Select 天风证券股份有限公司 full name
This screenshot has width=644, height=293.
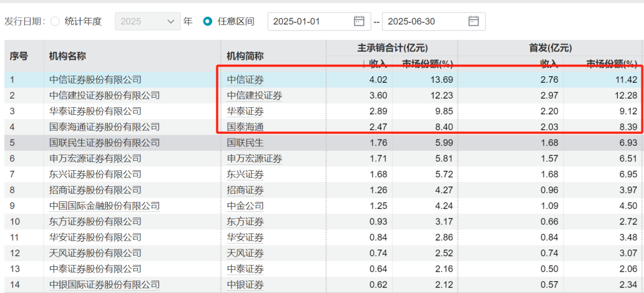95,254
